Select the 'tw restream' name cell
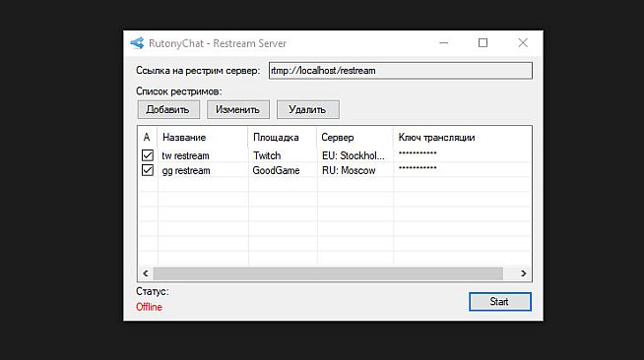 tap(186, 155)
